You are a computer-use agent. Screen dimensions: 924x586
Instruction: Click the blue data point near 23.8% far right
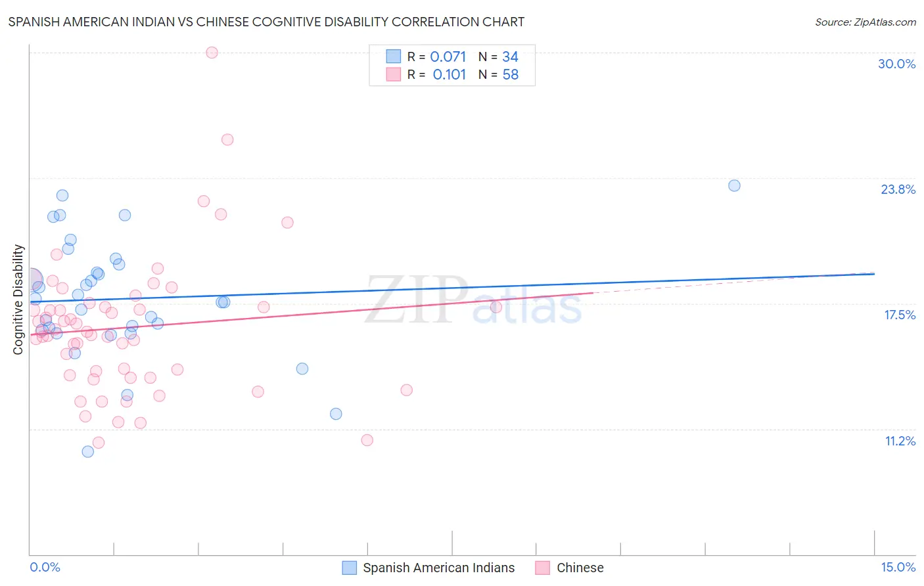pyautogui.click(x=734, y=186)
